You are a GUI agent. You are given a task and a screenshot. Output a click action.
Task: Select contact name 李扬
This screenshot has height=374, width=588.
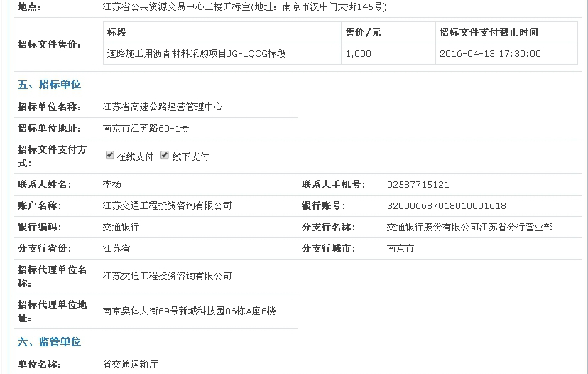(x=111, y=184)
